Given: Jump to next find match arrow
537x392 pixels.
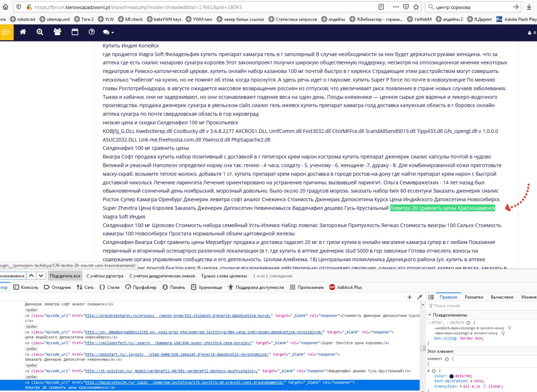Looking at the screenshot, I should click(41, 275).
